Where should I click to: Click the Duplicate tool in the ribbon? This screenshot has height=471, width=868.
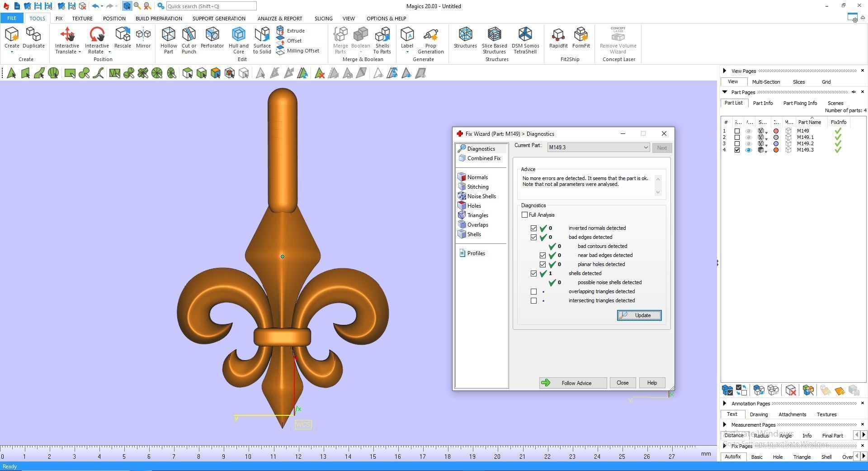point(33,38)
